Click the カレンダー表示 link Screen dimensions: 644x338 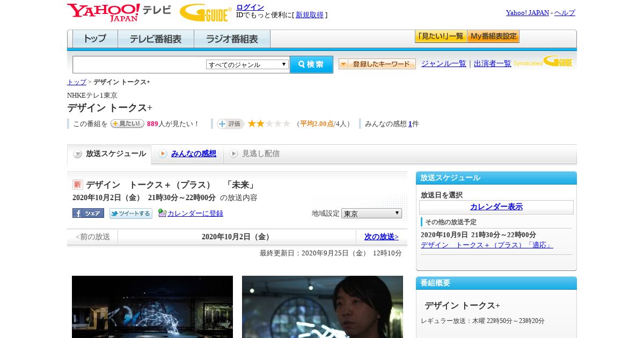point(496,207)
